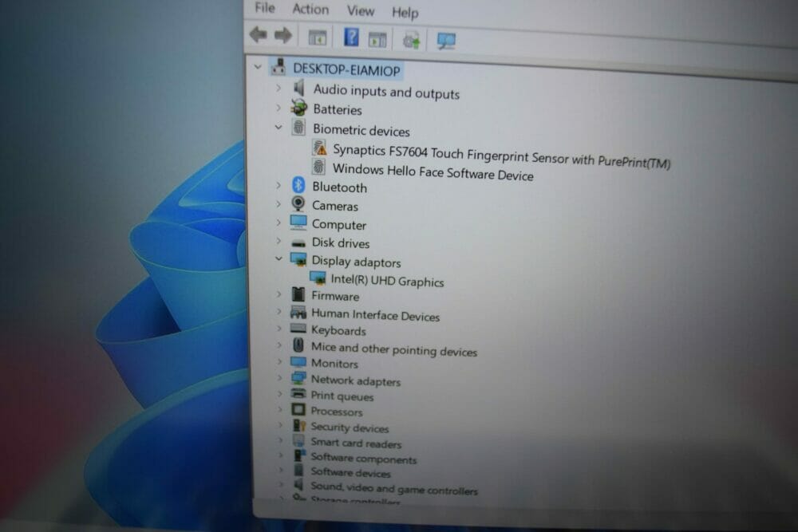The image size is (798, 532).
Task: Click the Monitors category icon
Action: 298,362
